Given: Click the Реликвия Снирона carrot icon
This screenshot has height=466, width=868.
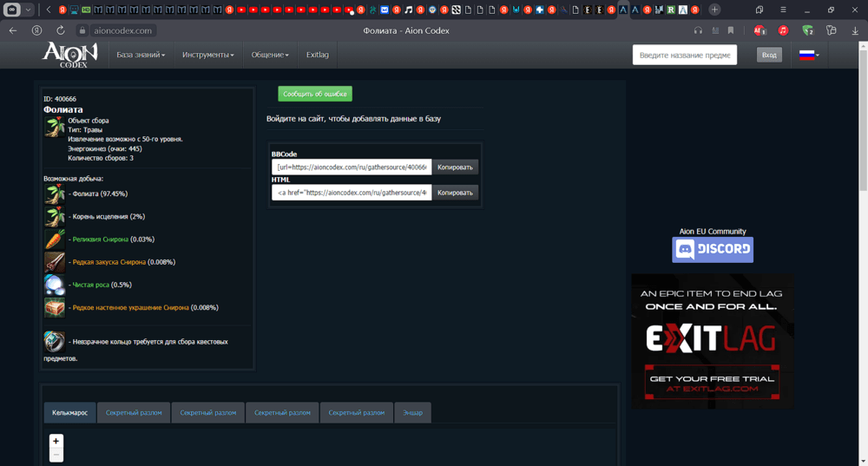Looking at the screenshot, I should [x=55, y=240].
